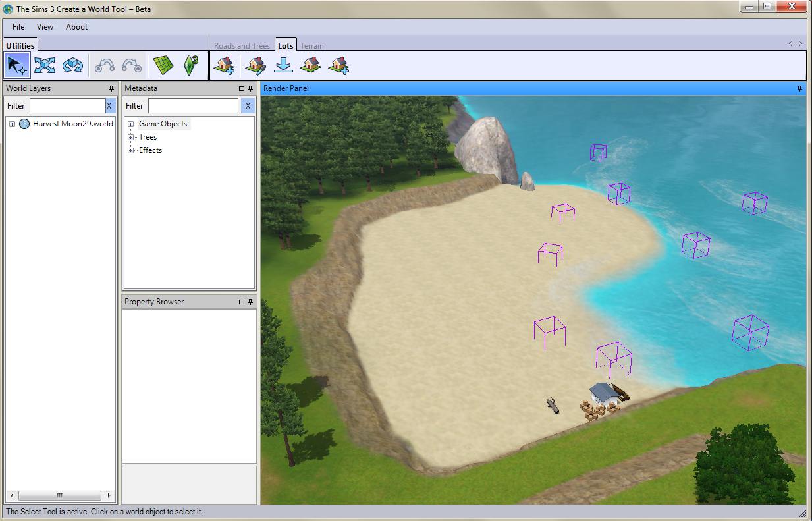Select Game Objects in Metadata
This screenshot has width=812, height=521.
pyautogui.click(x=163, y=124)
